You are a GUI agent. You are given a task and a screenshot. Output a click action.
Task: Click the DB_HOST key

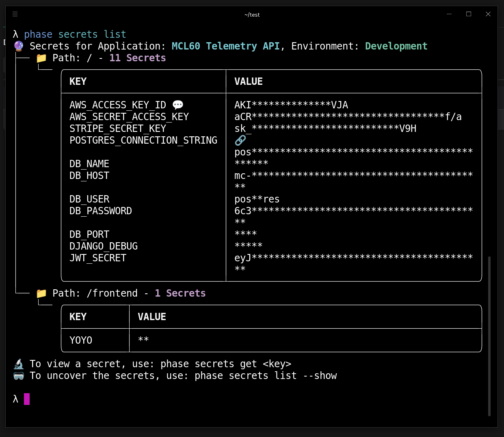pos(89,176)
